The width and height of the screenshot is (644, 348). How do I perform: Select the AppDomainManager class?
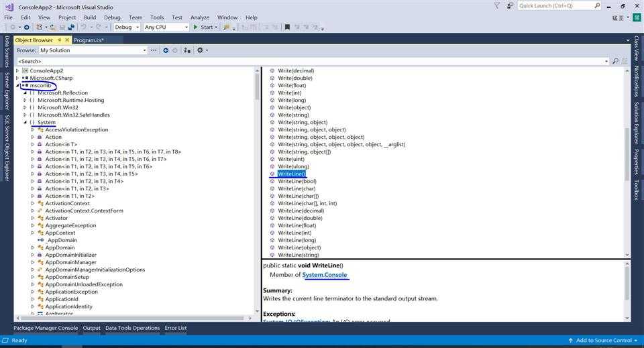tap(70, 262)
